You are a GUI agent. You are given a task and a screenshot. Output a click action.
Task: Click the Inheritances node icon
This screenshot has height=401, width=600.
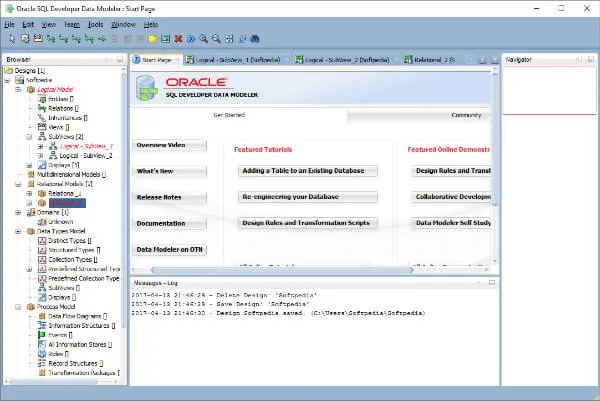[42, 117]
